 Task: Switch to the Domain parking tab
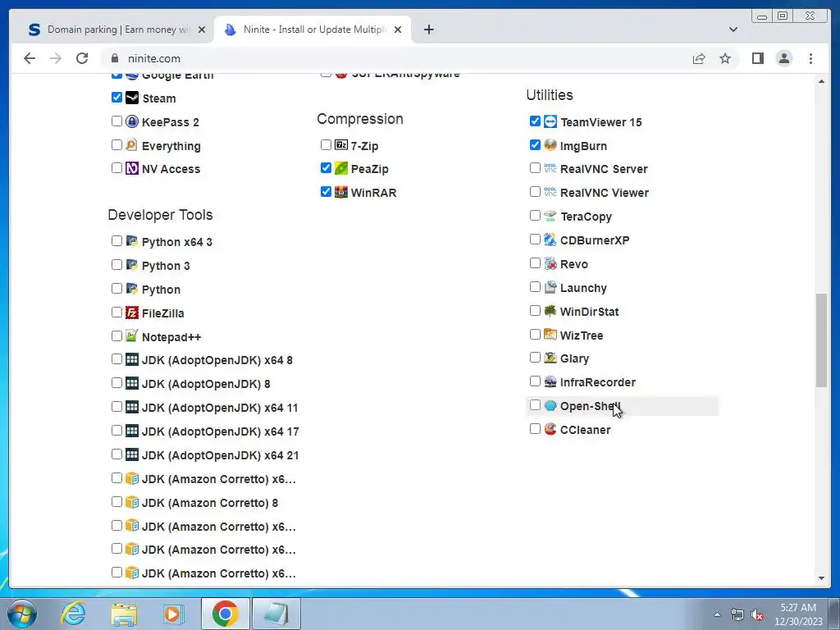[116, 30]
